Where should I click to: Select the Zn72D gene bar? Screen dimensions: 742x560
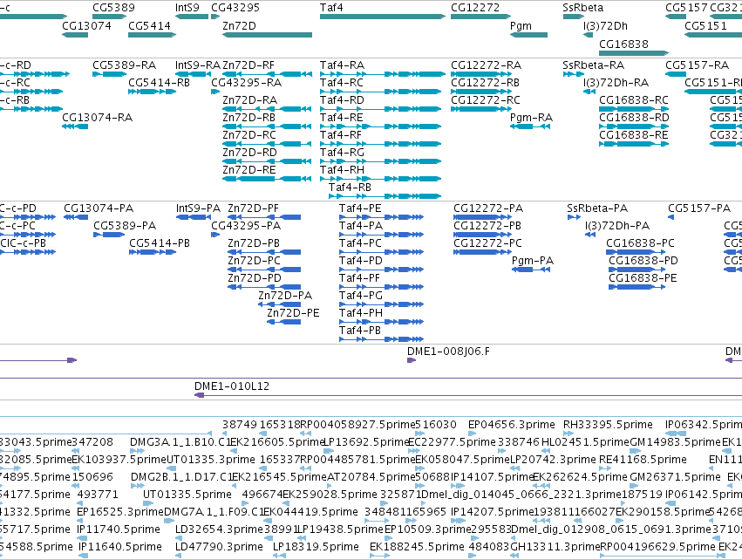click(268, 35)
